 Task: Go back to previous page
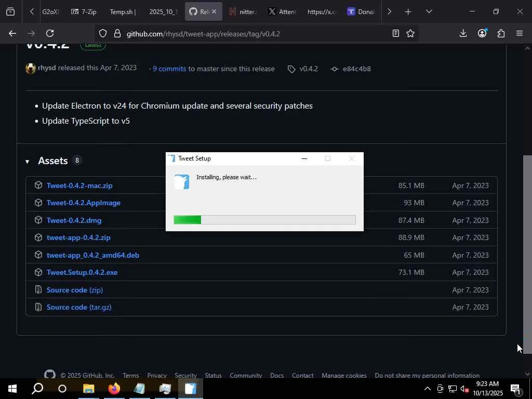click(x=12, y=33)
